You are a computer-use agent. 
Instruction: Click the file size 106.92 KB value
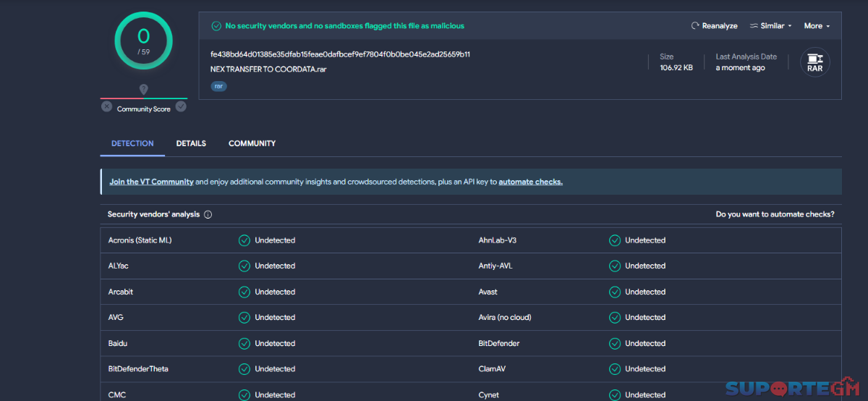(676, 68)
